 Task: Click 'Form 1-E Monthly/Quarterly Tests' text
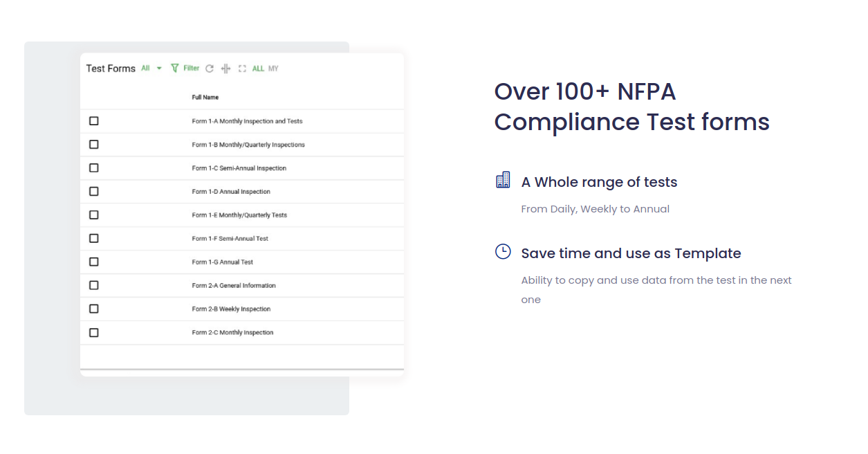239,215
